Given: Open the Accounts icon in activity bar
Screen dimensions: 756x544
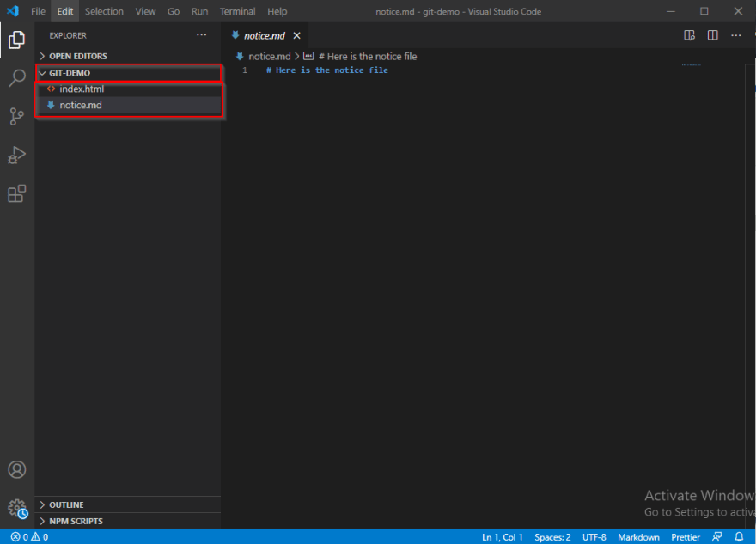Looking at the screenshot, I should coord(17,469).
